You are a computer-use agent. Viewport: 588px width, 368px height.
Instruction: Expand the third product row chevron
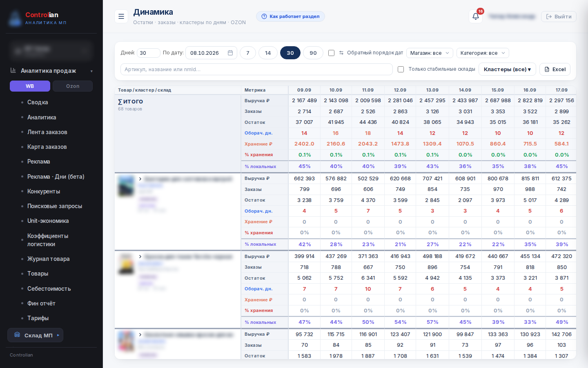[140, 335]
